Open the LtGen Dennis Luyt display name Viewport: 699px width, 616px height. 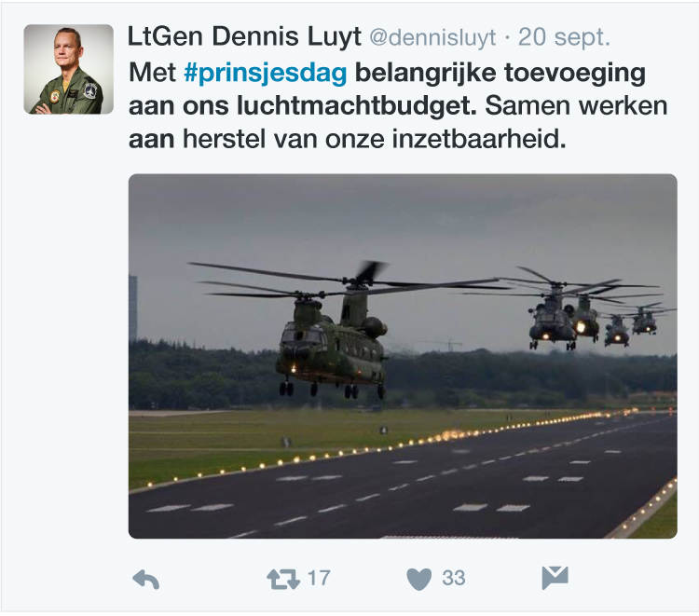244,36
